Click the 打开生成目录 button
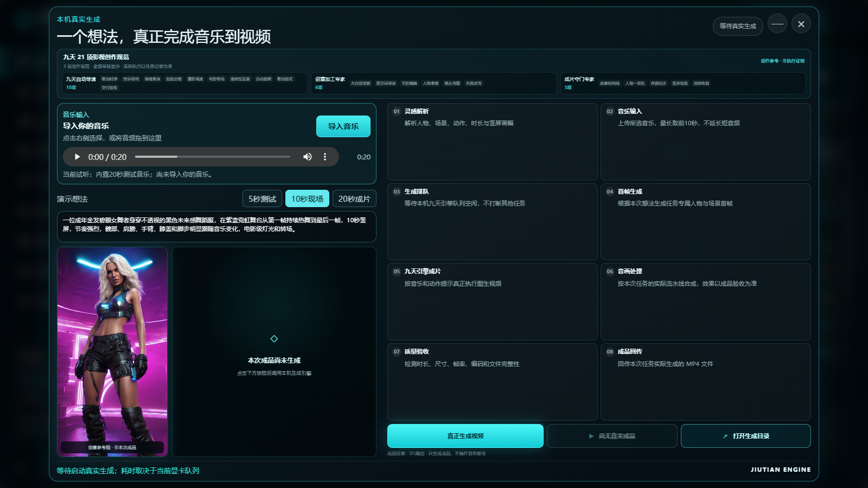Viewport: 868px width, 488px height. tap(746, 436)
